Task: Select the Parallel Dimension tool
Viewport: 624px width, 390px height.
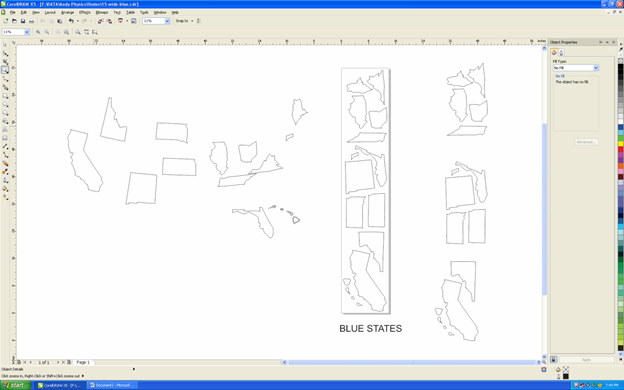Action: click(x=5, y=146)
